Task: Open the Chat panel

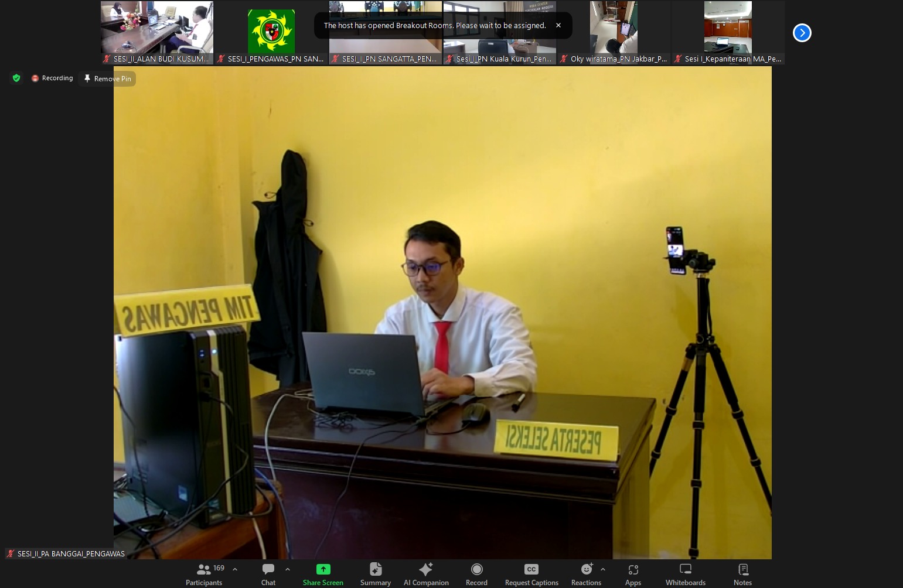Action: coord(268,574)
